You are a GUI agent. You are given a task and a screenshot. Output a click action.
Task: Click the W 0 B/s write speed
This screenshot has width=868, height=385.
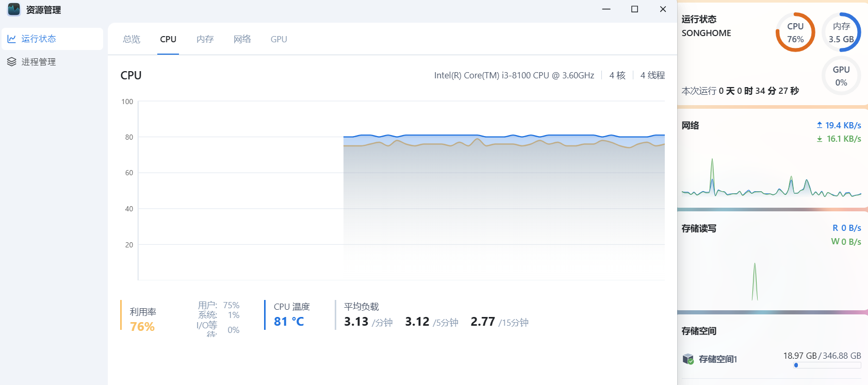846,242
